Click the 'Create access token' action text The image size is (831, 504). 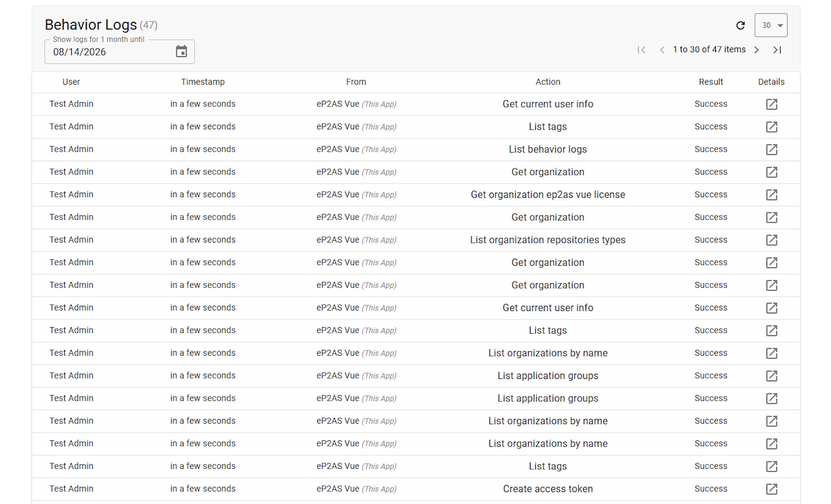(x=548, y=489)
